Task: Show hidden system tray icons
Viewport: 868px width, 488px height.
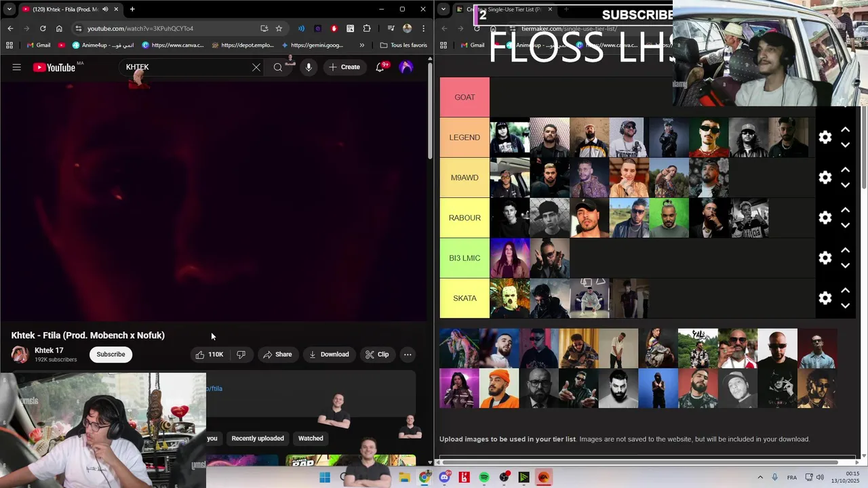Action: tap(760, 477)
